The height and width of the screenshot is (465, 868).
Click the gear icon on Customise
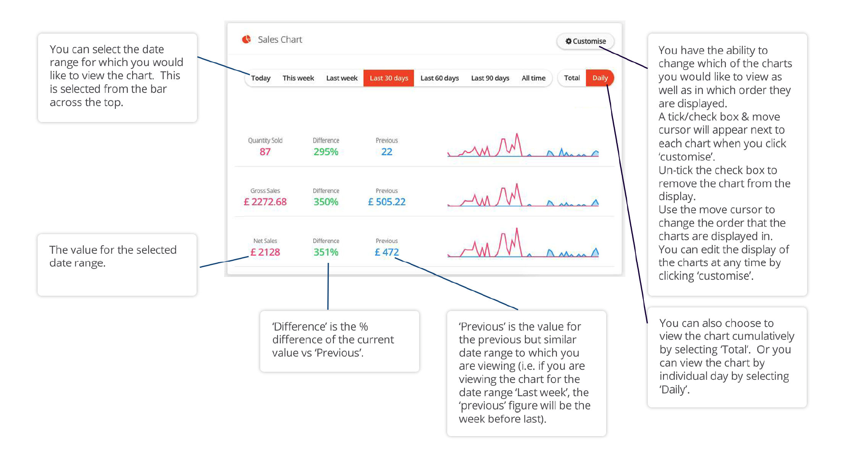tap(568, 41)
